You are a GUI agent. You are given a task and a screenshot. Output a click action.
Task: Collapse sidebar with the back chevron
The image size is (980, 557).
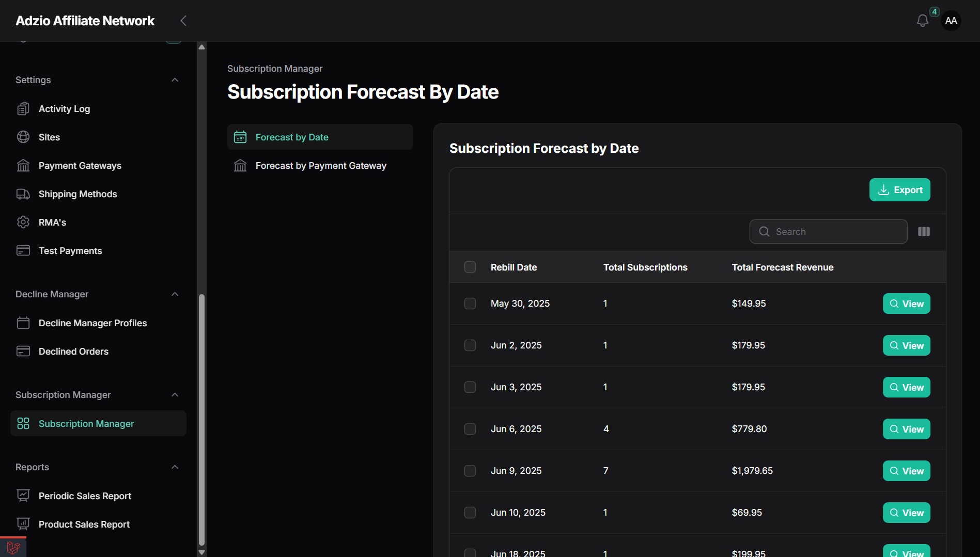coord(183,21)
